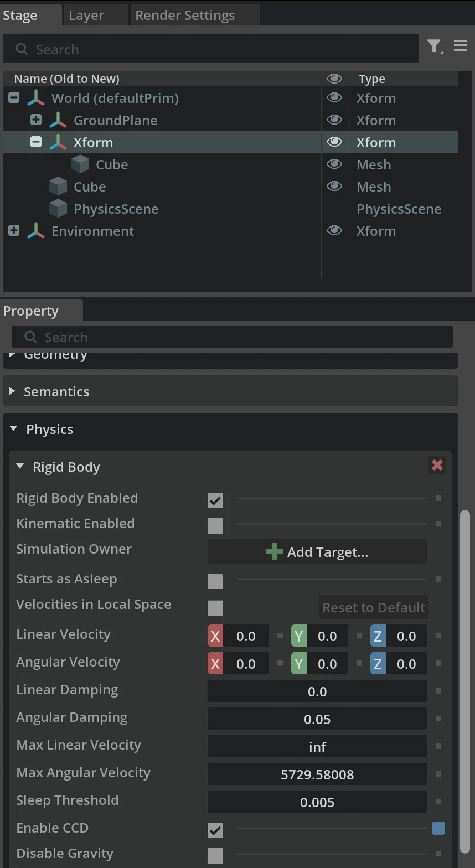Click the GroundPlane xform axis icon
This screenshot has width=475, height=868.
(58, 120)
